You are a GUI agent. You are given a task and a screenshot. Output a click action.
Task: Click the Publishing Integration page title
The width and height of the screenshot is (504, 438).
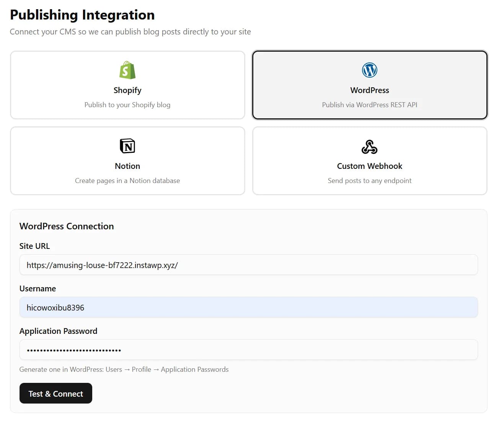point(82,15)
